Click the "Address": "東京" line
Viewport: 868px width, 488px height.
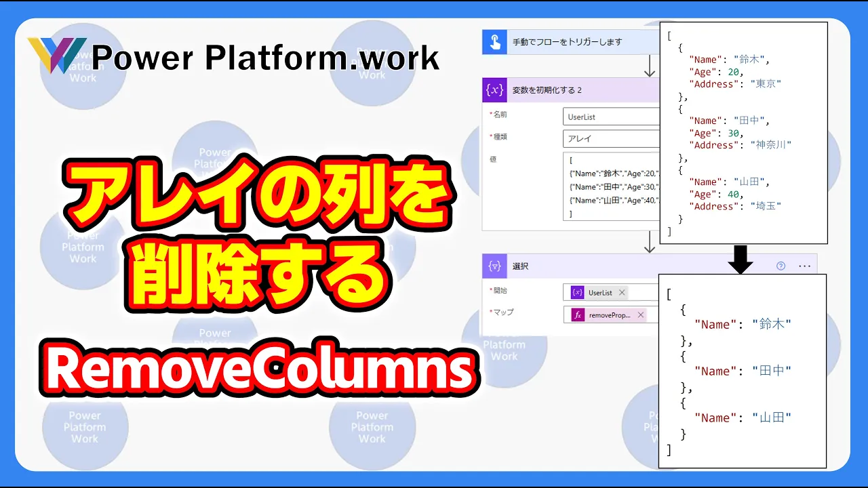coord(735,84)
